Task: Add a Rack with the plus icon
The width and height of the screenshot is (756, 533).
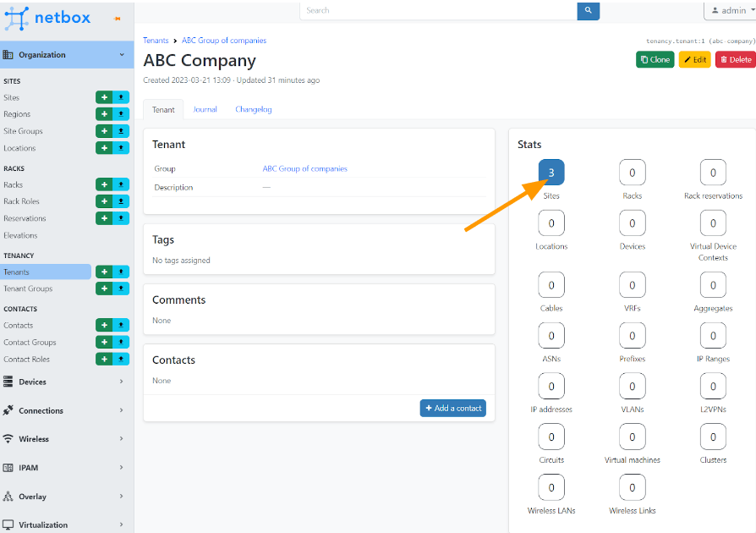Action: (x=104, y=184)
